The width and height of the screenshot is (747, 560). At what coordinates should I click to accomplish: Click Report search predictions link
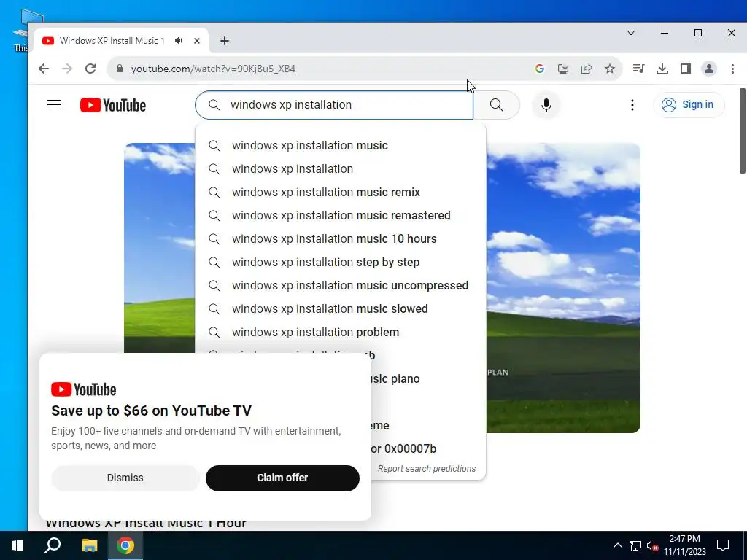tap(426, 469)
